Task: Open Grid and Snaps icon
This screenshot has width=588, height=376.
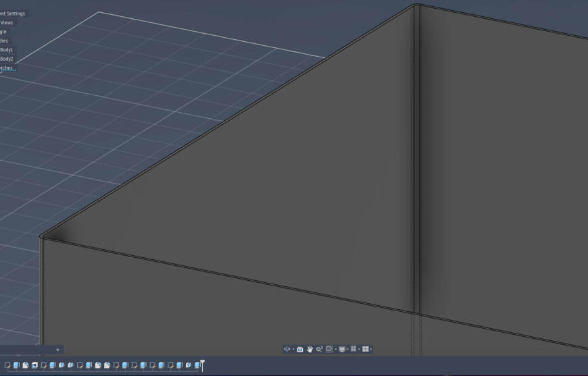Action: click(353, 349)
